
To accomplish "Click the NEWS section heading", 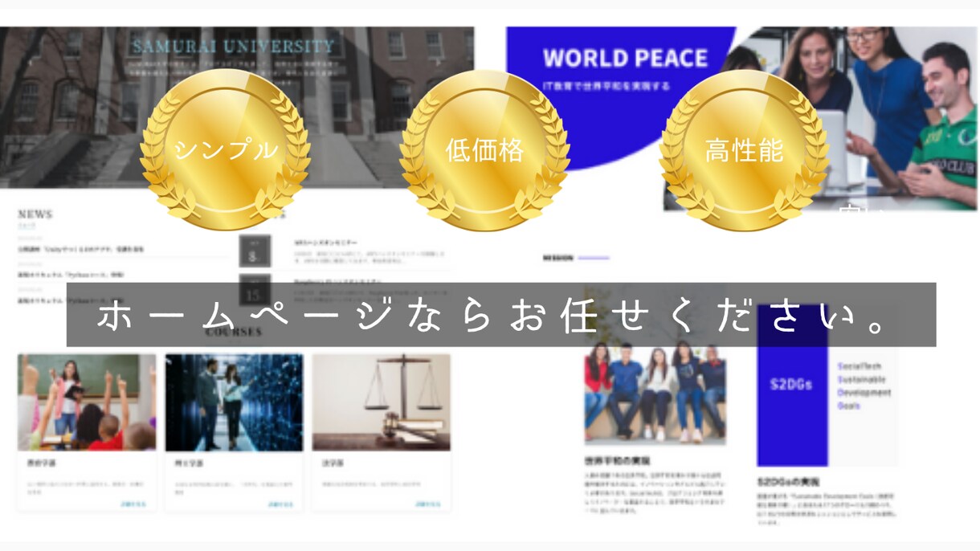I will pyautogui.click(x=35, y=214).
